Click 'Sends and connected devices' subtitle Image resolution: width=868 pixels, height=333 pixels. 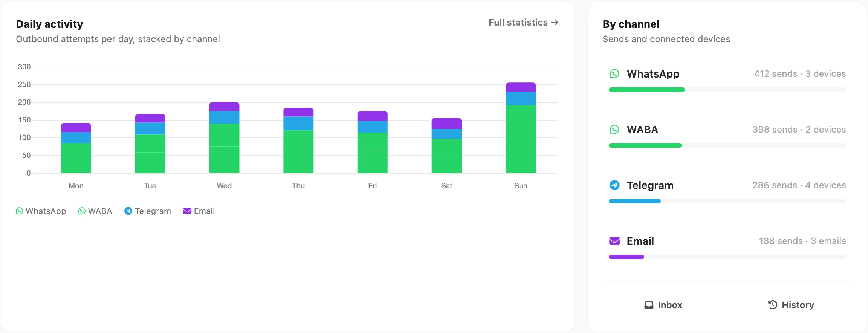tap(666, 39)
